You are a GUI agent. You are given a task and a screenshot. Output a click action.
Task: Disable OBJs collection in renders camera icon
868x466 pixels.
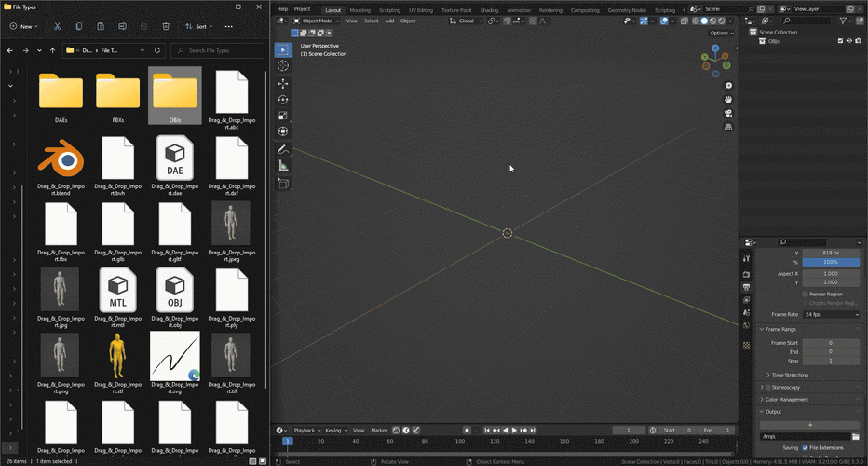(858, 41)
